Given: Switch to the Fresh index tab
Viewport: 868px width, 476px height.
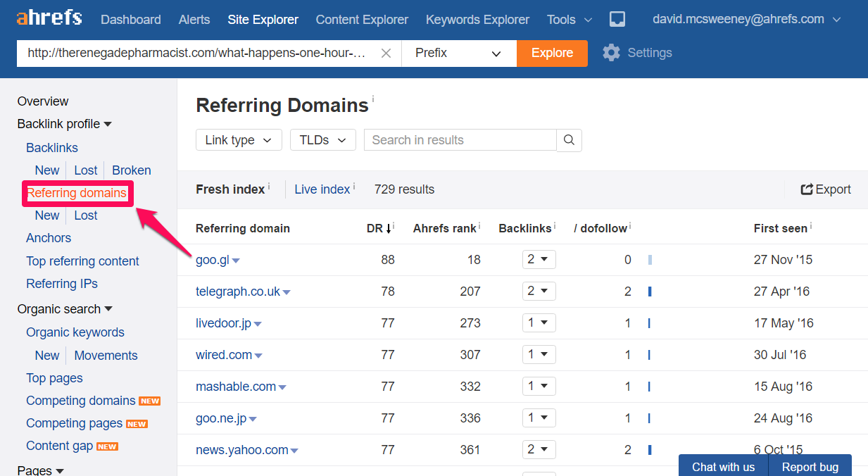Looking at the screenshot, I should click(230, 189).
